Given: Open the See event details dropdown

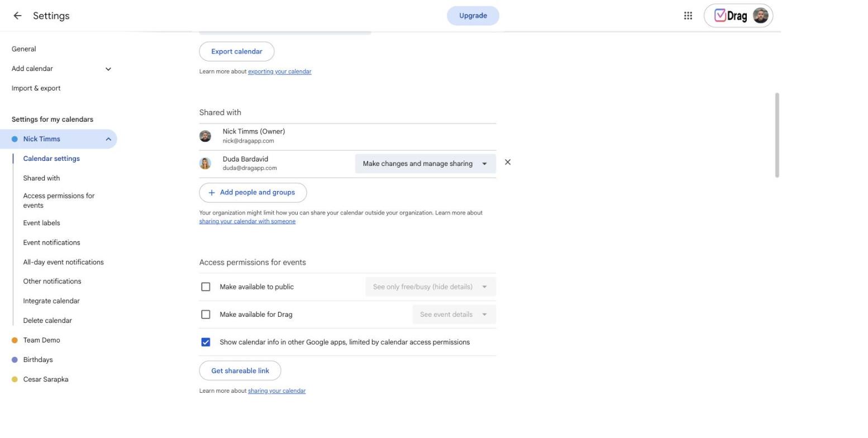Looking at the screenshot, I should pos(454,315).
